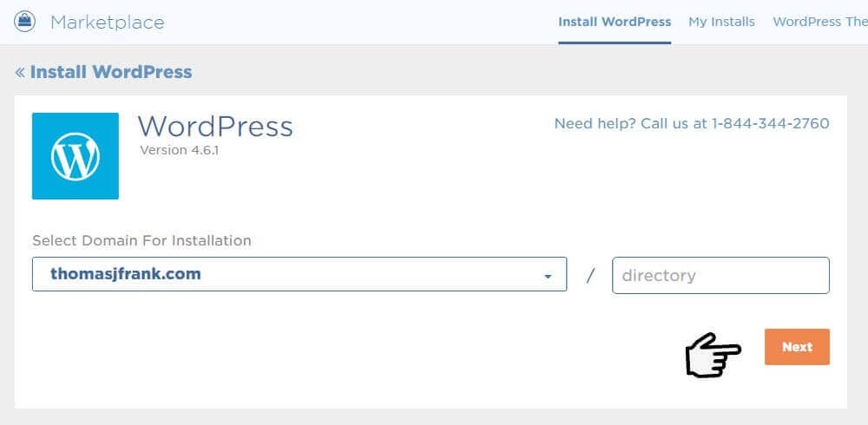Image resolution: width=868 pixels, height=425 pixels.
Task: Open the thomasjfrank.com domain dropdown
Action: tap(299, 274)
